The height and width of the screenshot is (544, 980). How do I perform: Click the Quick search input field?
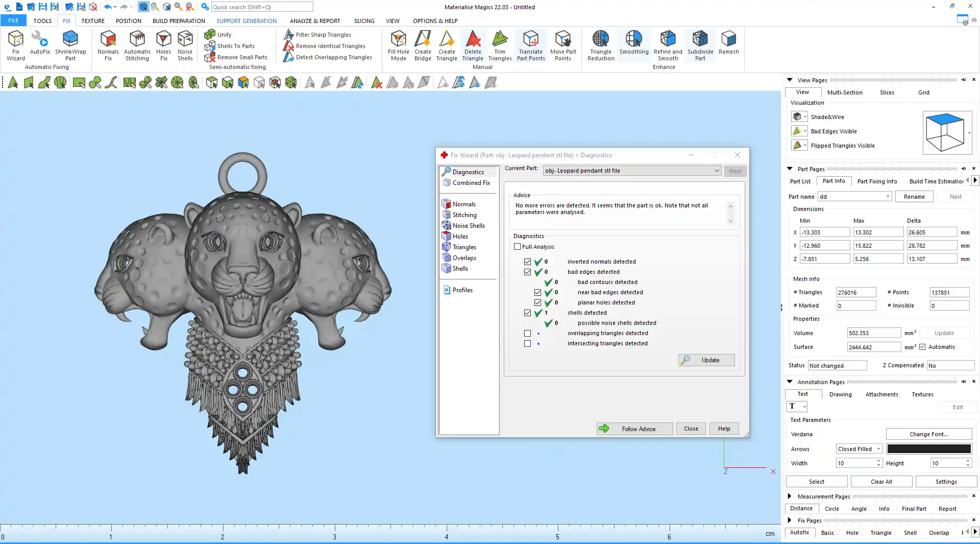262,7
